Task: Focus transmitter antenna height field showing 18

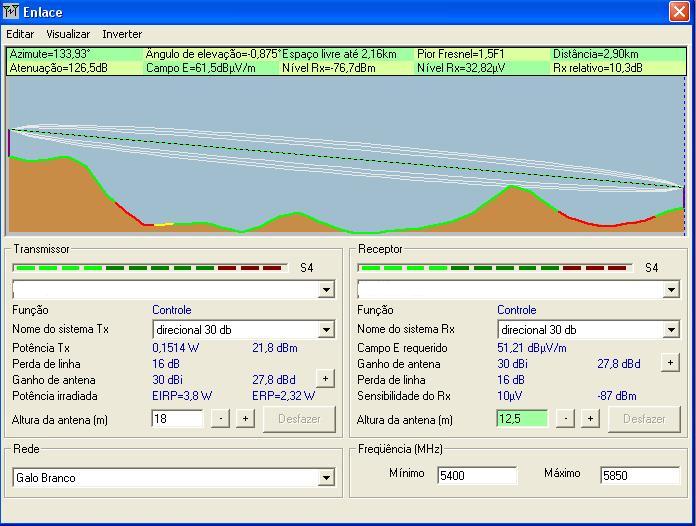Action: [x=177, y=419]
